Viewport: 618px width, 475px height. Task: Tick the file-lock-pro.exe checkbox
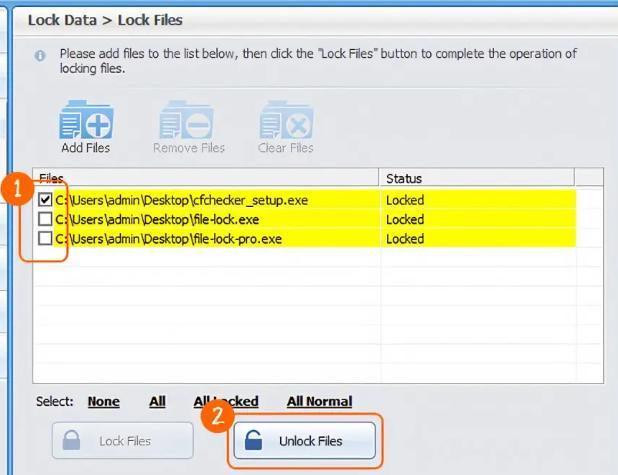click(x=46, y=238)
